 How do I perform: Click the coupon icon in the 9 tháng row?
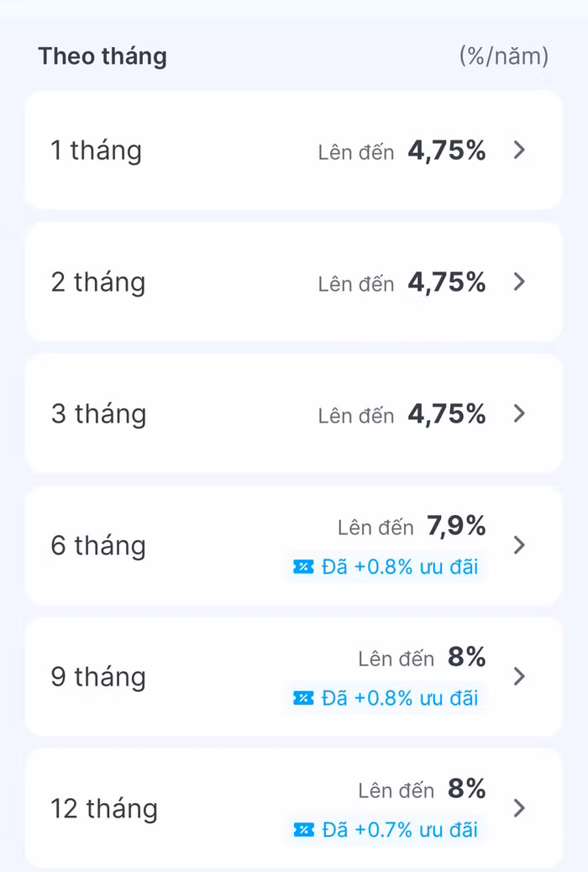[303, 698]
